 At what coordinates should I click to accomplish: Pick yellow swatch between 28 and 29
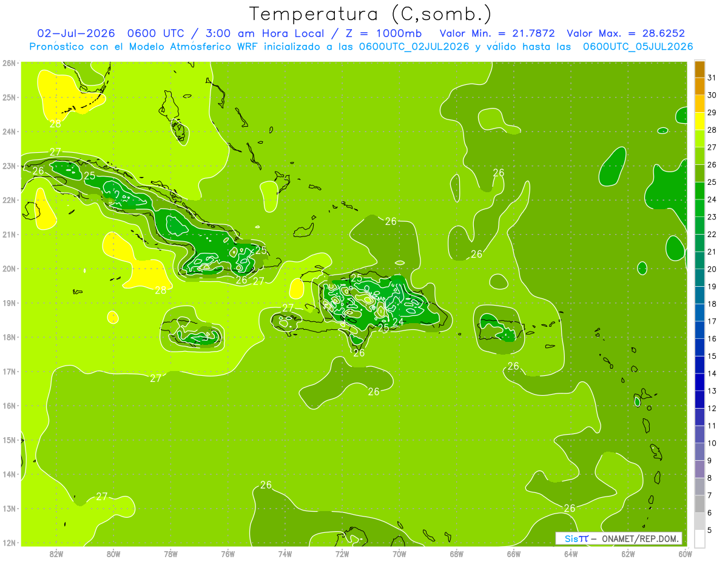pos(700,121)
